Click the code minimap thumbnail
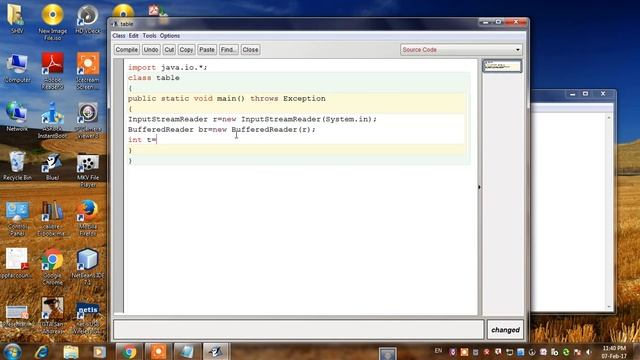640x360 pixels. point(502,66)
